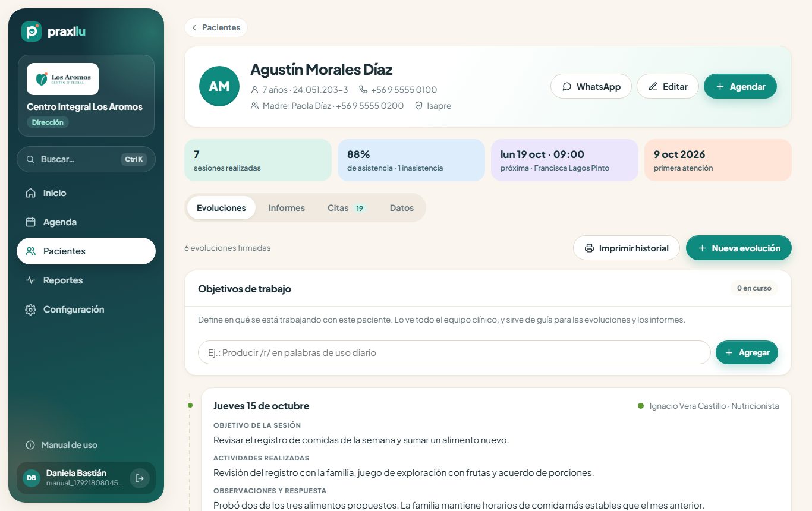Click the '6 evoluciones firmadas' text
The image size is (812, 511).
228,248
